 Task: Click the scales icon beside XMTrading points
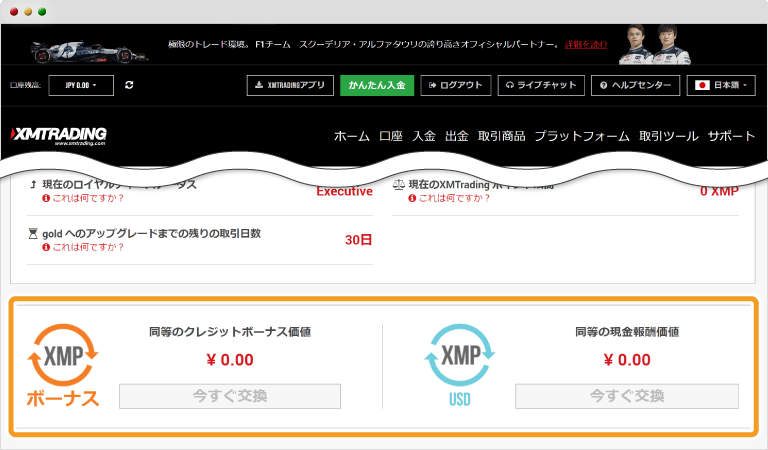click(399, 186)
